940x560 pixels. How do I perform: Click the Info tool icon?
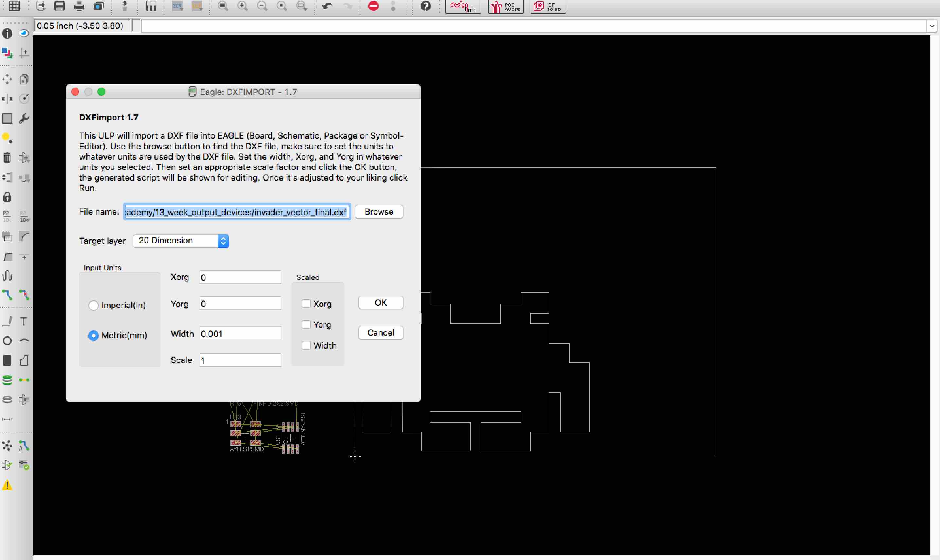(x=7, y=33)
